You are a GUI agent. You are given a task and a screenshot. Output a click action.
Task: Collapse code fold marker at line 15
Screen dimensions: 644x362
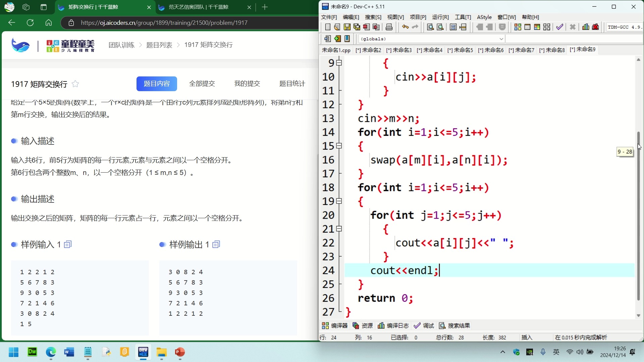coord(339,146)
